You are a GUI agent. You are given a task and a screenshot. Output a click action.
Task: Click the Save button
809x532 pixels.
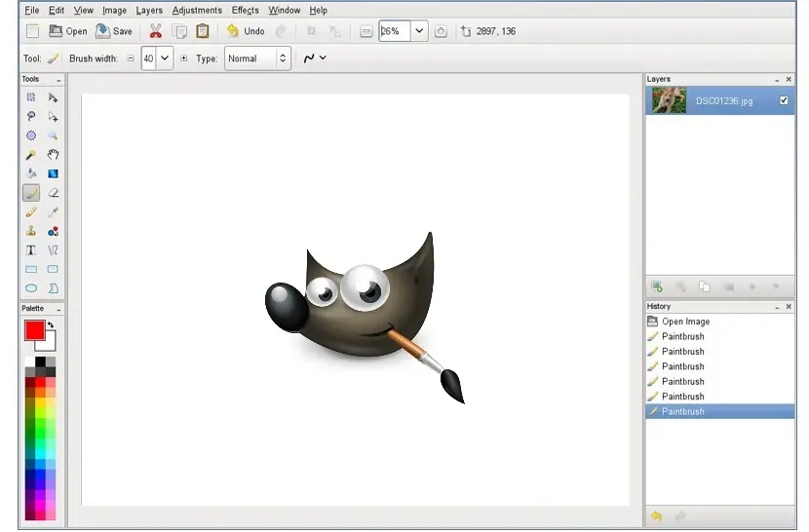tap(114, 31)
